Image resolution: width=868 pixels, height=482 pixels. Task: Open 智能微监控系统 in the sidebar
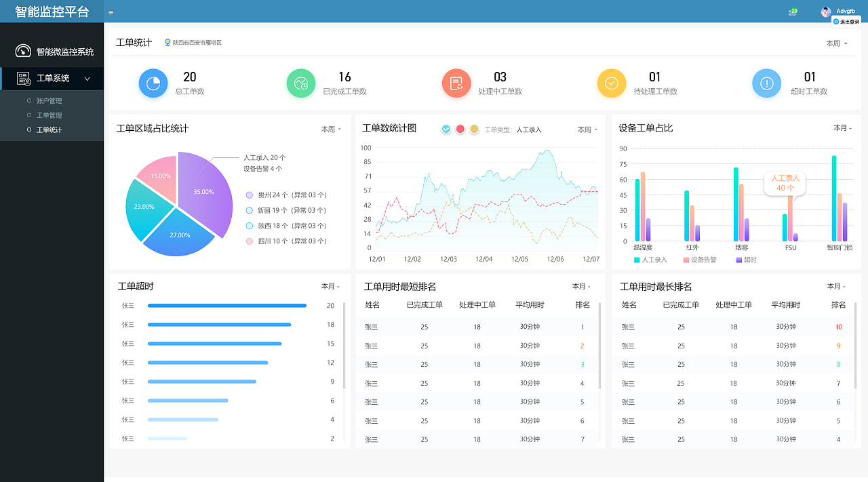coord(65,52)
